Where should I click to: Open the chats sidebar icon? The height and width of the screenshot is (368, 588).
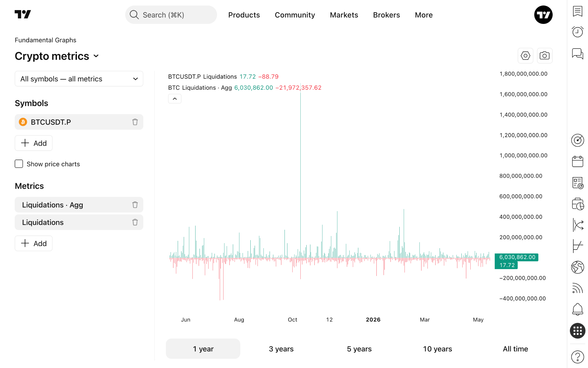577,53
